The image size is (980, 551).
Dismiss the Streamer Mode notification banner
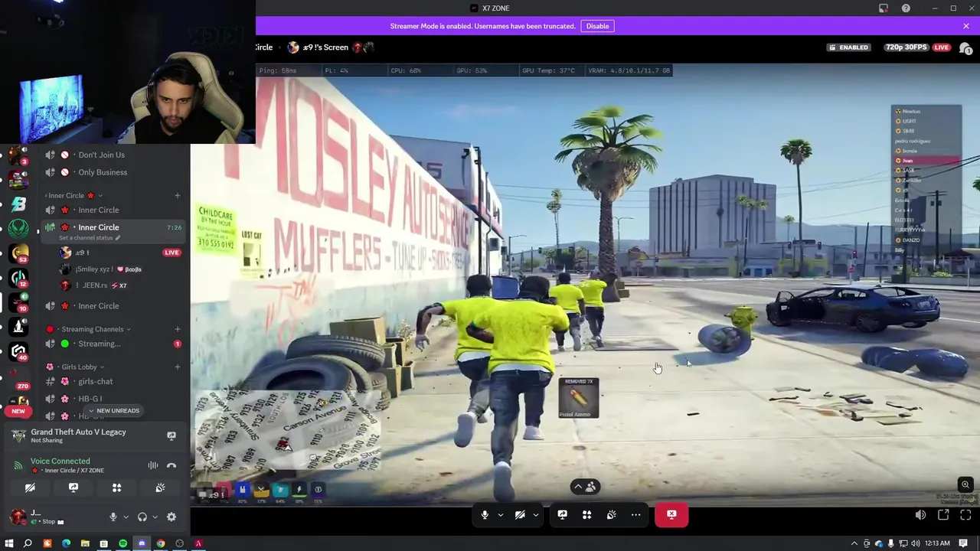[966, 26]
